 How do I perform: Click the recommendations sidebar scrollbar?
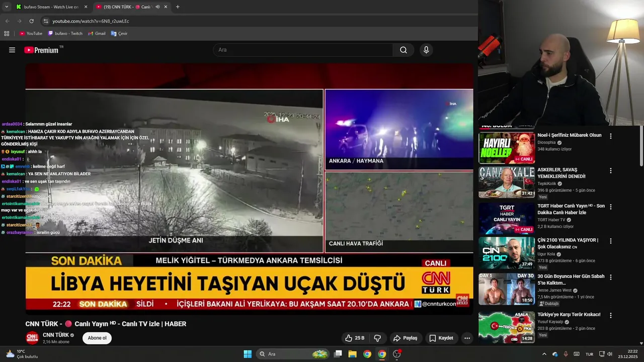641,146
